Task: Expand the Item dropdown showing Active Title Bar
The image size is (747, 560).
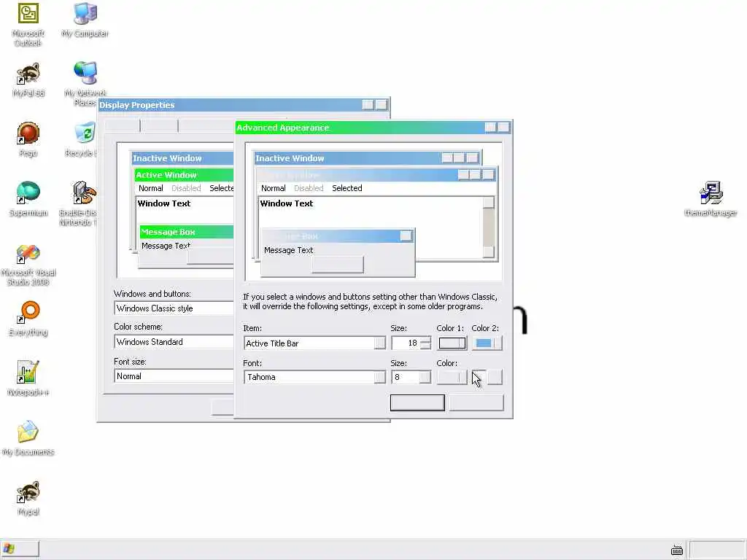Action: pyautogui.click(x=379, y=343)
